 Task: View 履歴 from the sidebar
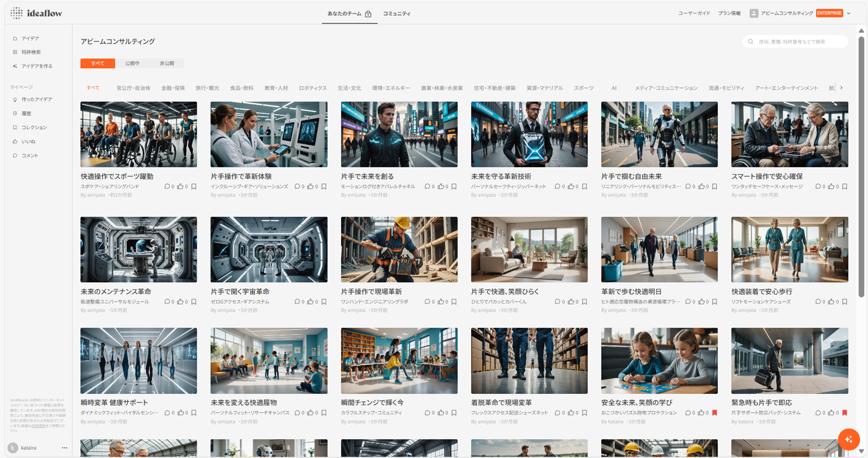28,113
